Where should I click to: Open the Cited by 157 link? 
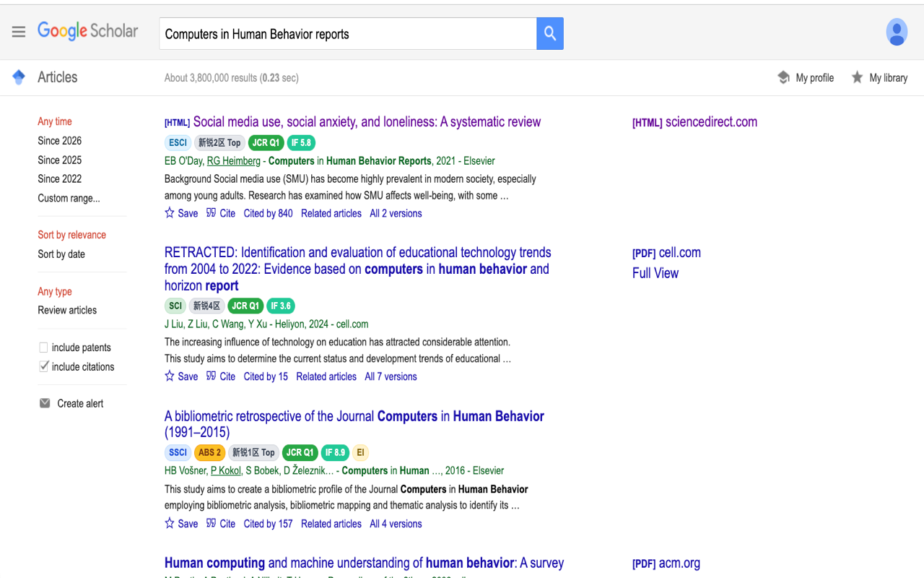point(269,524)
